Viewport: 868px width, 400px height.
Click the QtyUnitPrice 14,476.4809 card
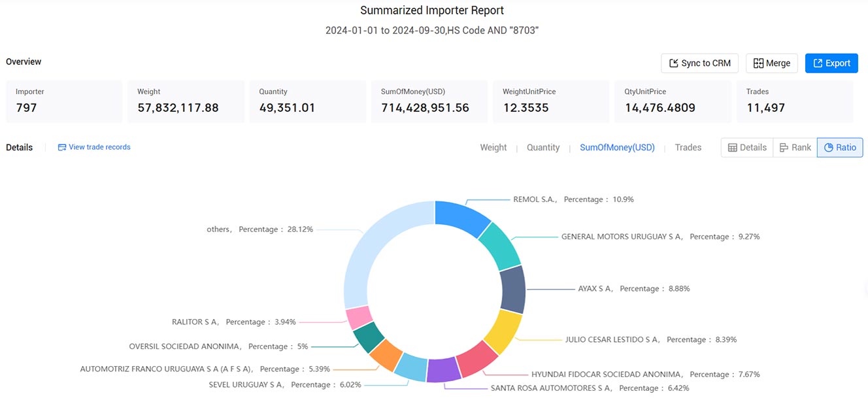(673, 101)
